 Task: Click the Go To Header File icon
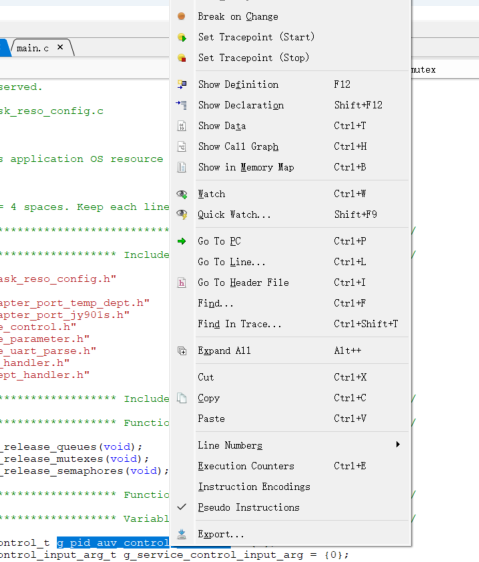(182, 283)
